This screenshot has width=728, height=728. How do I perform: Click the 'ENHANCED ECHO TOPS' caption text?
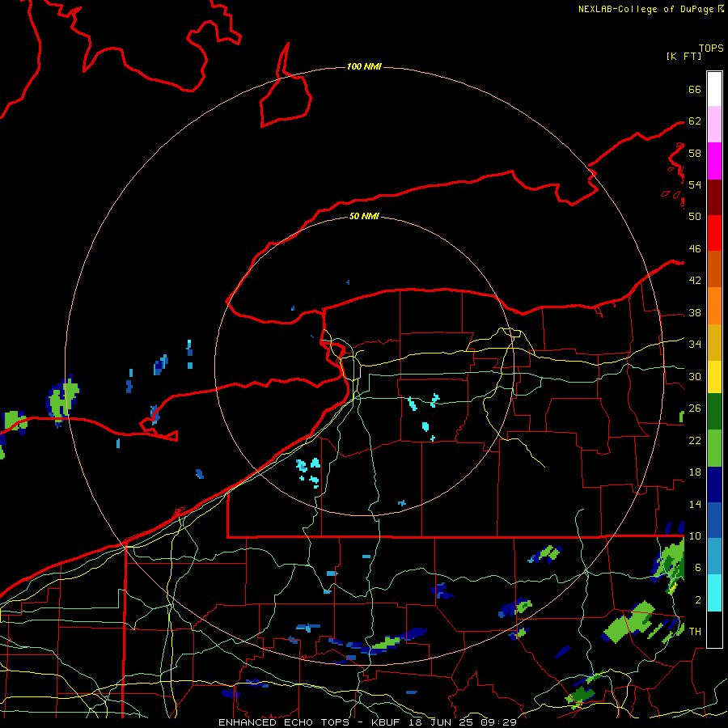coord(283,722)
